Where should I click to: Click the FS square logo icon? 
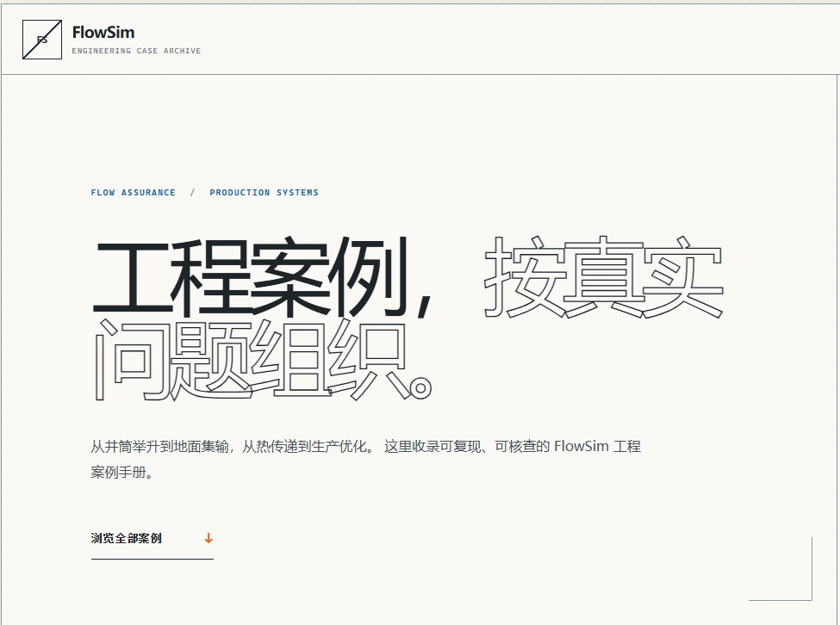pos(42,40)
